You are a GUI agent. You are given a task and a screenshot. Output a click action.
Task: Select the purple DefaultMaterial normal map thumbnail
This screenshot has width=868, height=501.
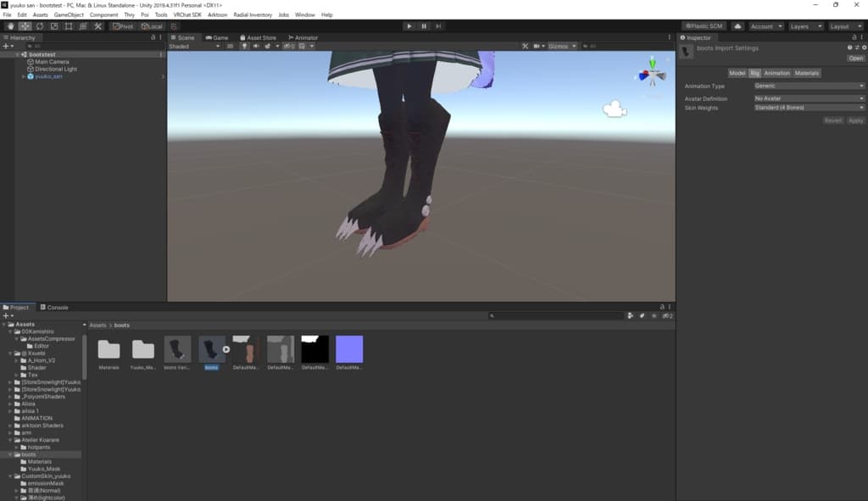[349, 349]
